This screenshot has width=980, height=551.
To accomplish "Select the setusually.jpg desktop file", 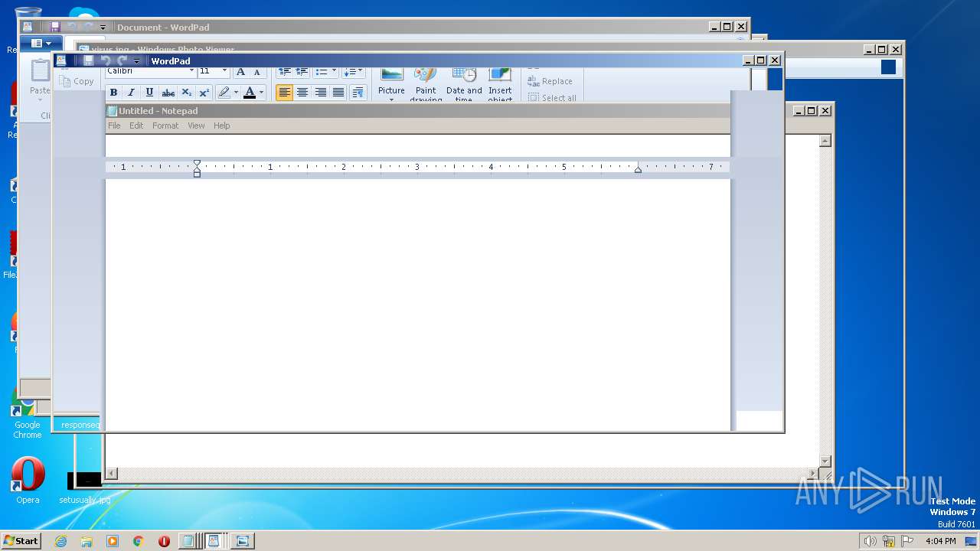I will [85, 490].
